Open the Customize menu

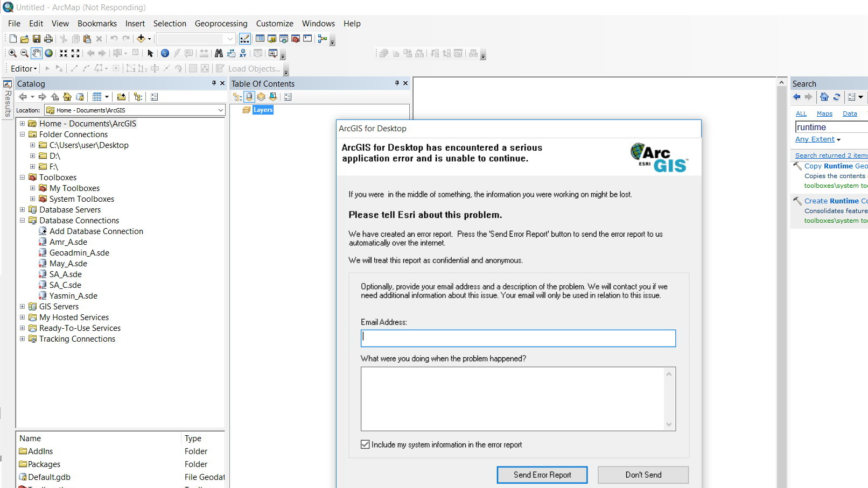point(275,24)
